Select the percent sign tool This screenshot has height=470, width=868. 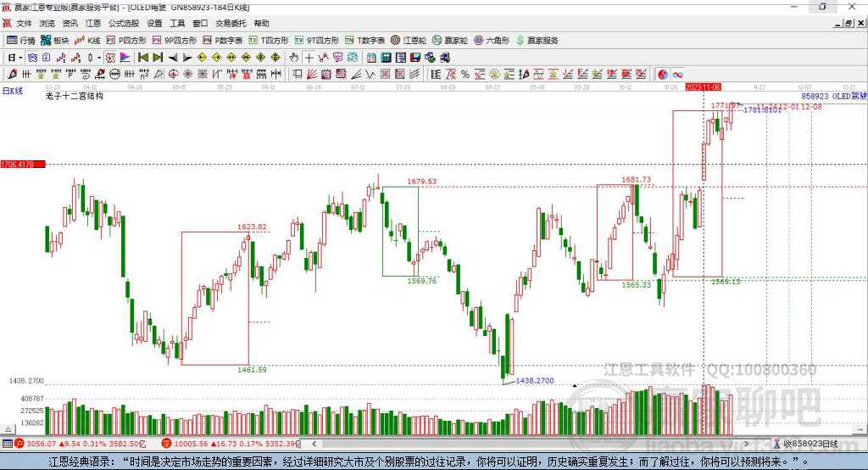(x=465, y=75)
